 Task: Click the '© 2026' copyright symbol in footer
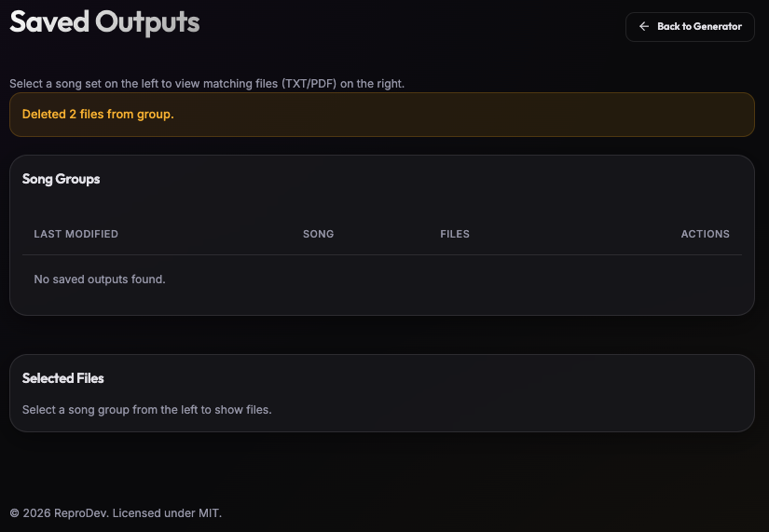[14, 513]
